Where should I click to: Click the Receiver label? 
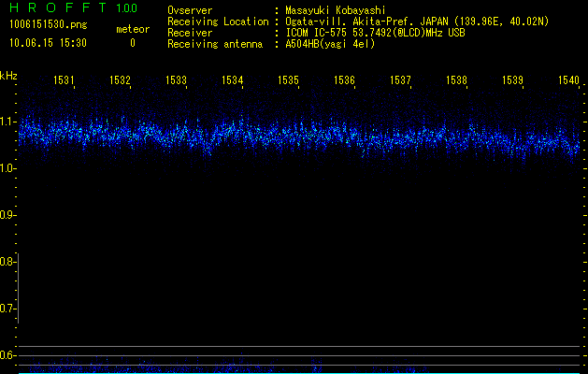(190, 33)
